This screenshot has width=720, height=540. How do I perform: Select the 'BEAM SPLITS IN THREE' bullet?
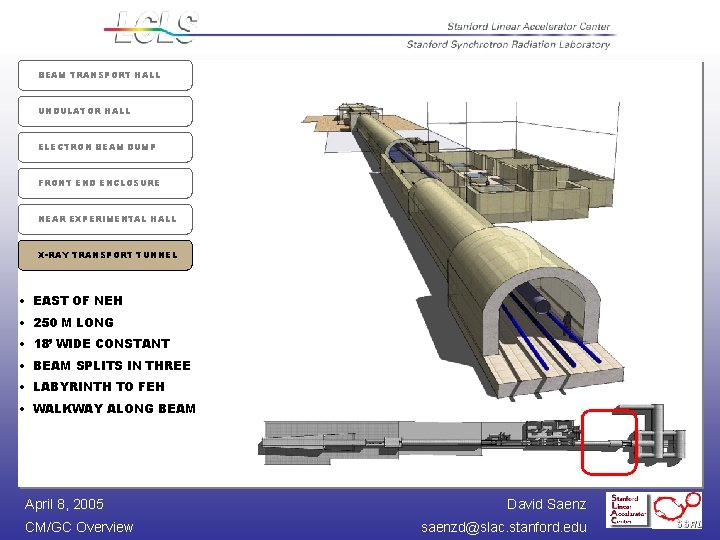(x=112, y=366)
